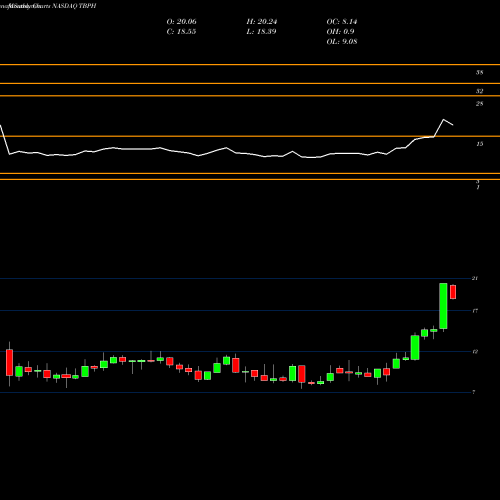Click the 'C: 18.55' close price value

click(x=181, y=32)
